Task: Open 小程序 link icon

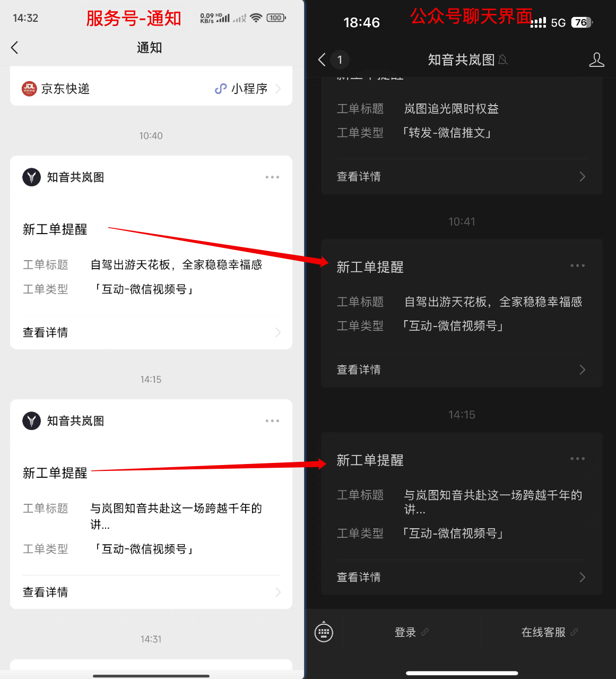Action: pos(221,89)
